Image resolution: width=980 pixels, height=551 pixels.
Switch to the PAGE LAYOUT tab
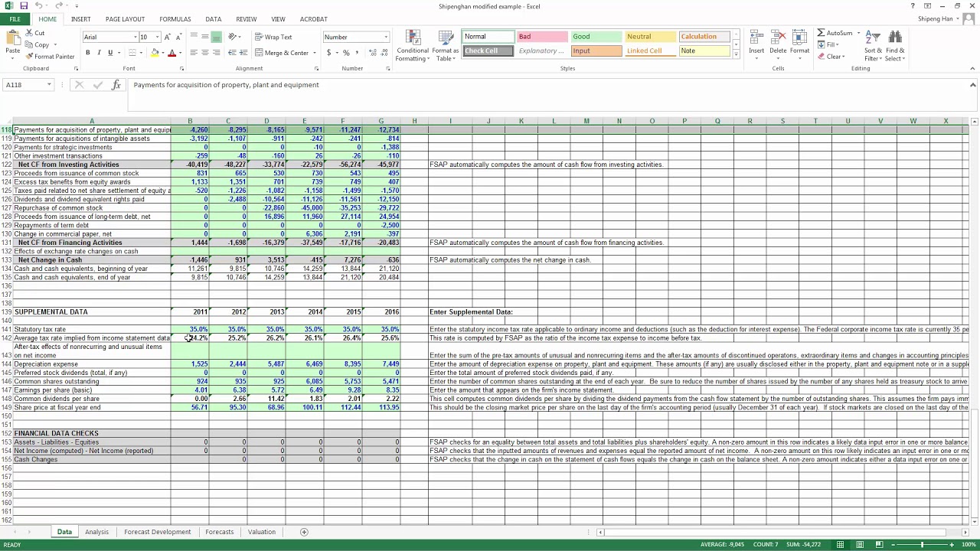125,19
